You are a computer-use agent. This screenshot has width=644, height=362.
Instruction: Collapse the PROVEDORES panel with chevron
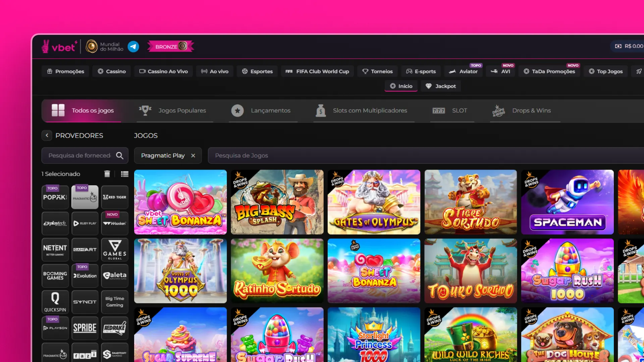point(47,135)
